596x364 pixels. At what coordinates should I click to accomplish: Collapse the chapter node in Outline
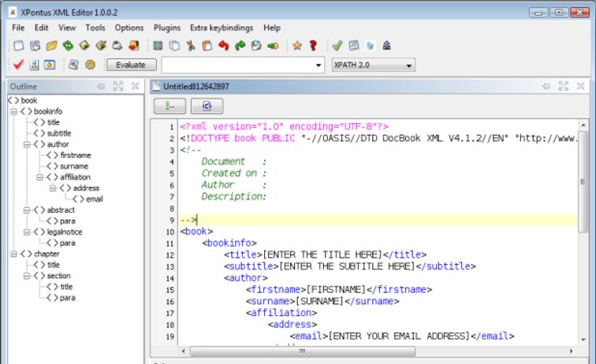click(13, 254)
